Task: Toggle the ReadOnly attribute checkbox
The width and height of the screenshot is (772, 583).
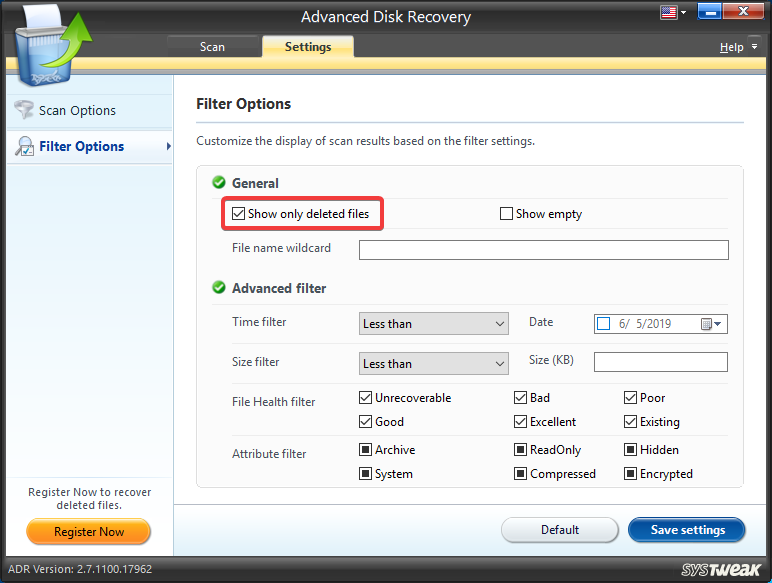Action: (x=520, y=450)
